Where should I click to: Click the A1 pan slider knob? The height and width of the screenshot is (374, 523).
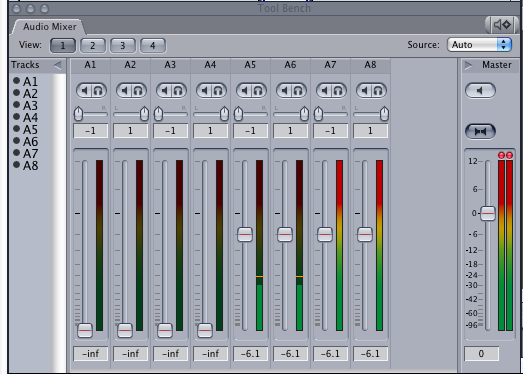click(78, 114)
